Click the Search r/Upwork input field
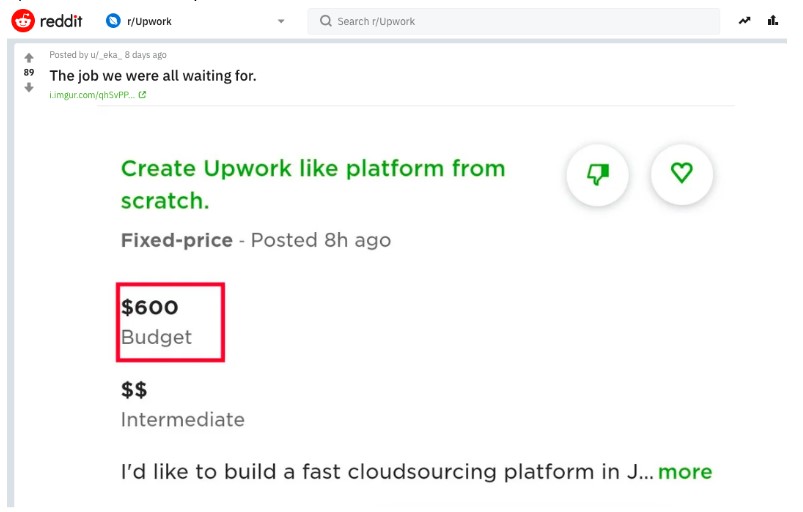The image size is (803, 512). tap(514, 22)
